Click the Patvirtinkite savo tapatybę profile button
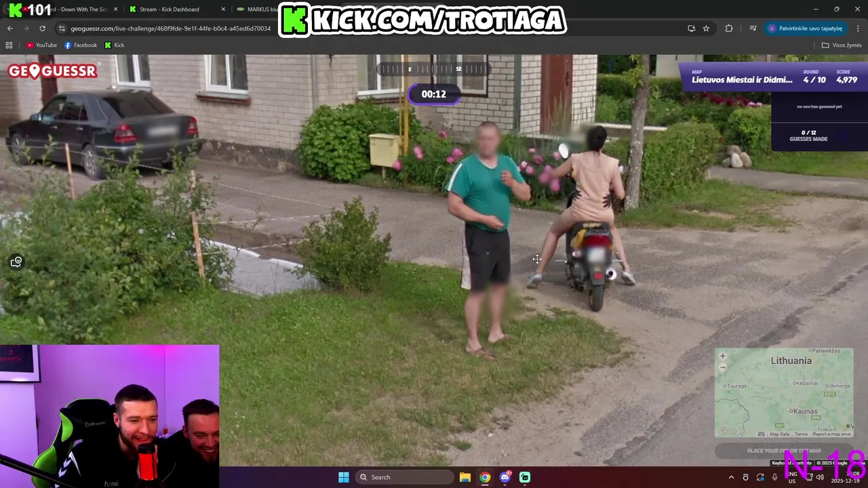 click(806, 28)
